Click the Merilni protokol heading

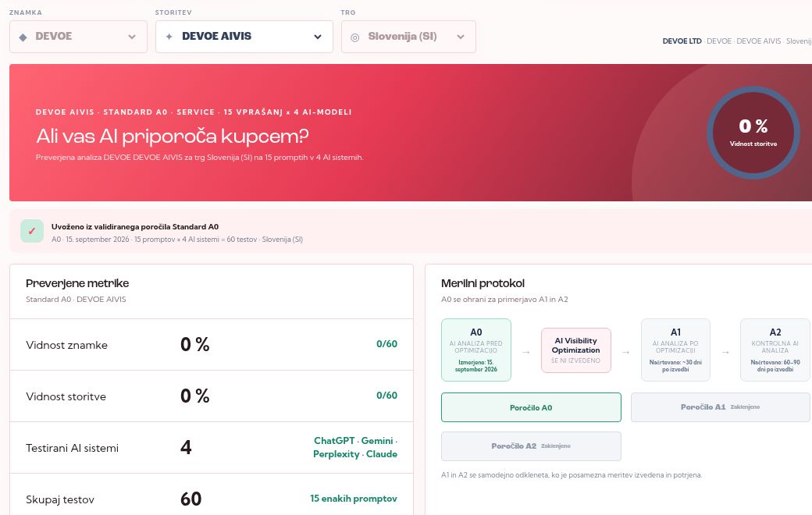pyautogui.click(x=483, y=283)
